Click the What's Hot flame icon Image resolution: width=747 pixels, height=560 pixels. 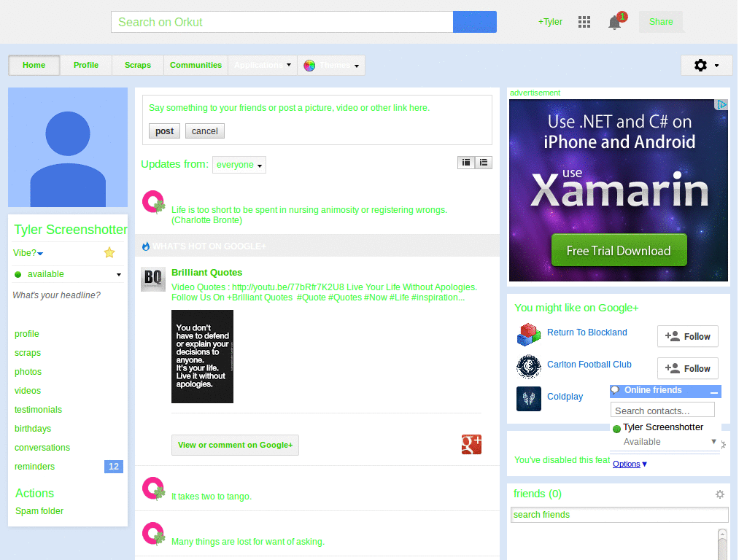tap(146, 246)
